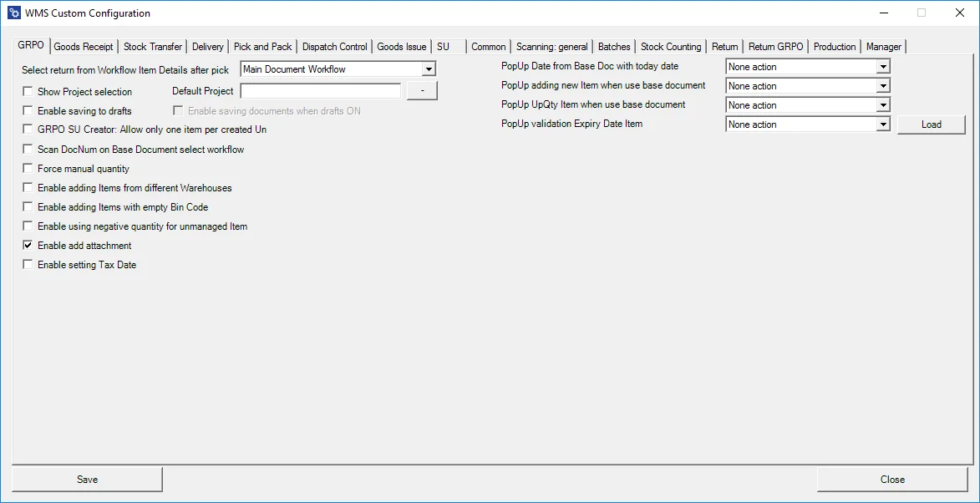Open PopUp validation Expiry Date Item dropdown

tap(882, 124)
